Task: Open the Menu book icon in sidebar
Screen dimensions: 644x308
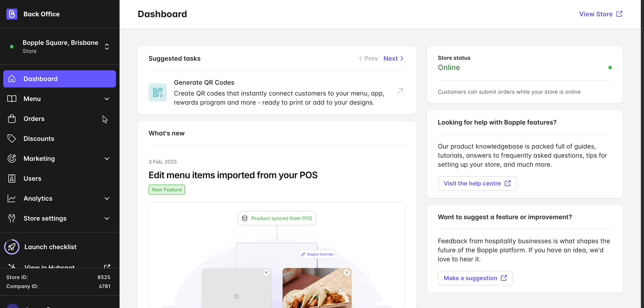Action: click(x=12, y=99)
